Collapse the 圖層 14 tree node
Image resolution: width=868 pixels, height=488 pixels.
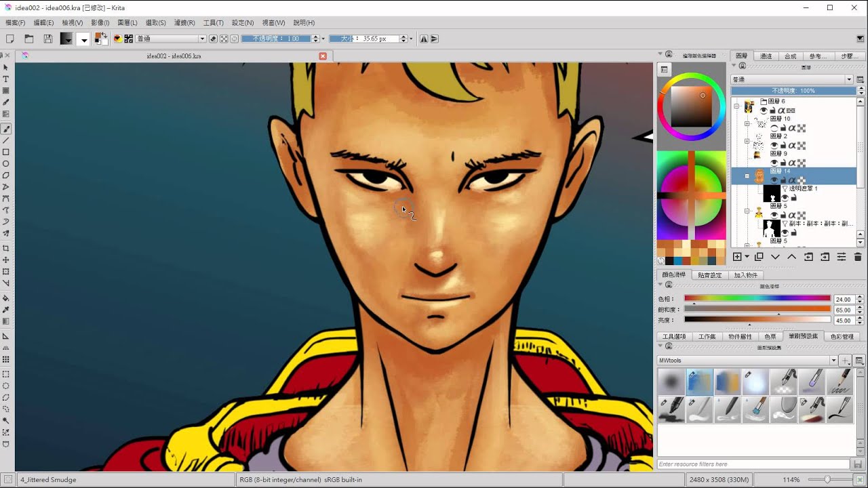[x=747, y=176]
